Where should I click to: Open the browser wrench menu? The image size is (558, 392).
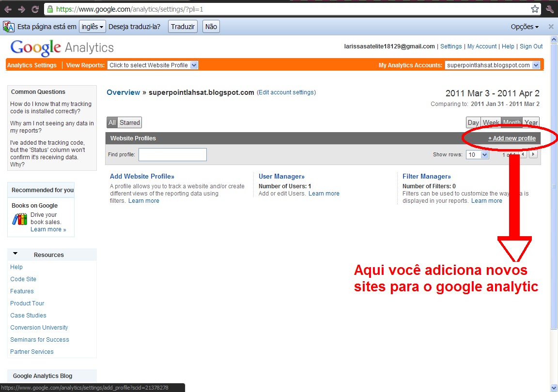click(550, 9)
